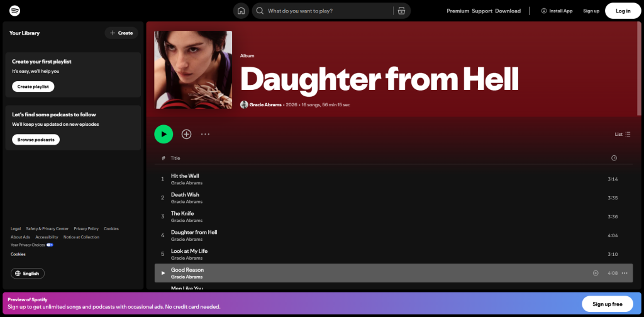Click Gracie Abrams under Look at My Life
This screenshot has width=644, height=317.
click(186, 259)
